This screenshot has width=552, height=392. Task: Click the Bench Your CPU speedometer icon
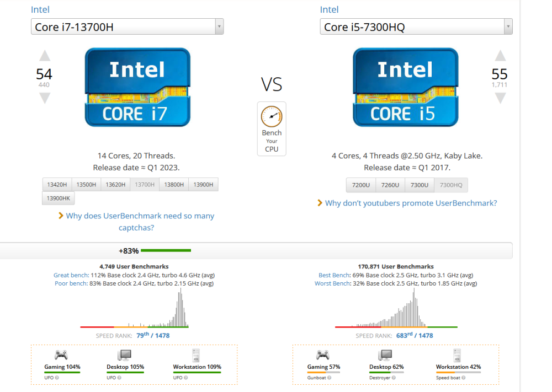click(x=272, y=116)
